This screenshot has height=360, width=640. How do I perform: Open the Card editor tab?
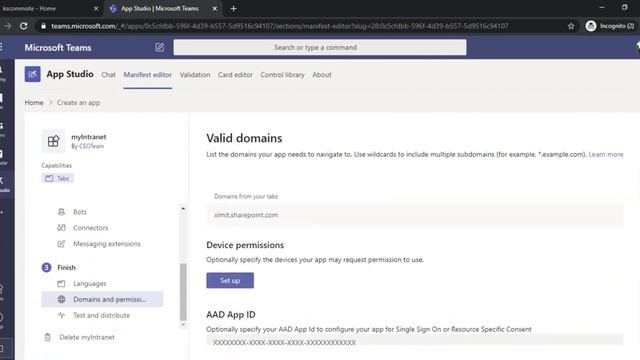click(x=235, y=75)
